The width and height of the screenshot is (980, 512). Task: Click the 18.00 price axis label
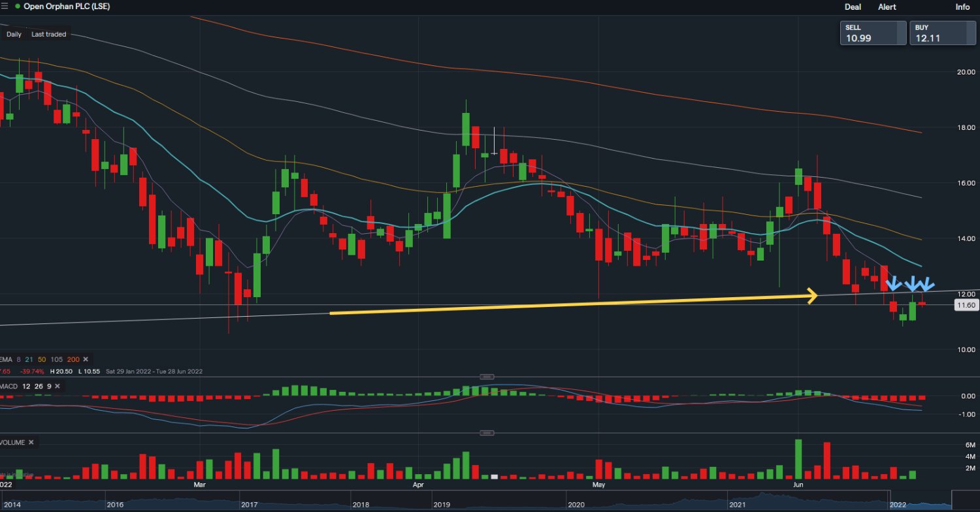(966, 127)
